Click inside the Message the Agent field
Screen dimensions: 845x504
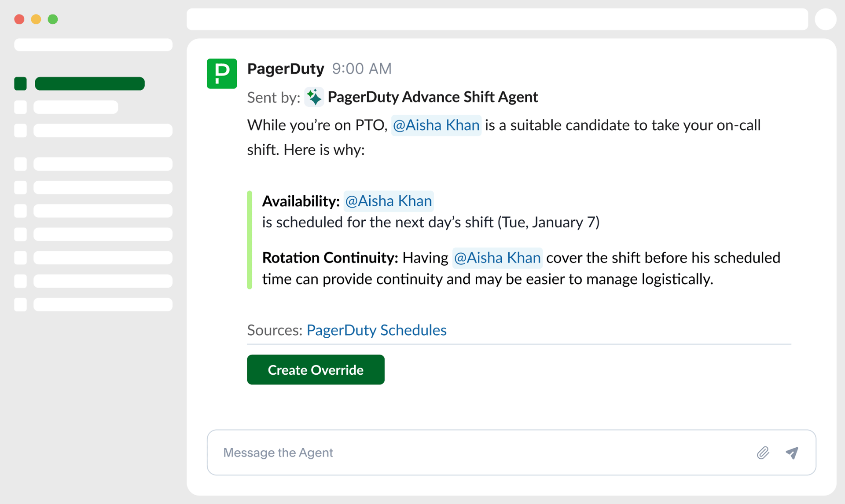[396, 453]
